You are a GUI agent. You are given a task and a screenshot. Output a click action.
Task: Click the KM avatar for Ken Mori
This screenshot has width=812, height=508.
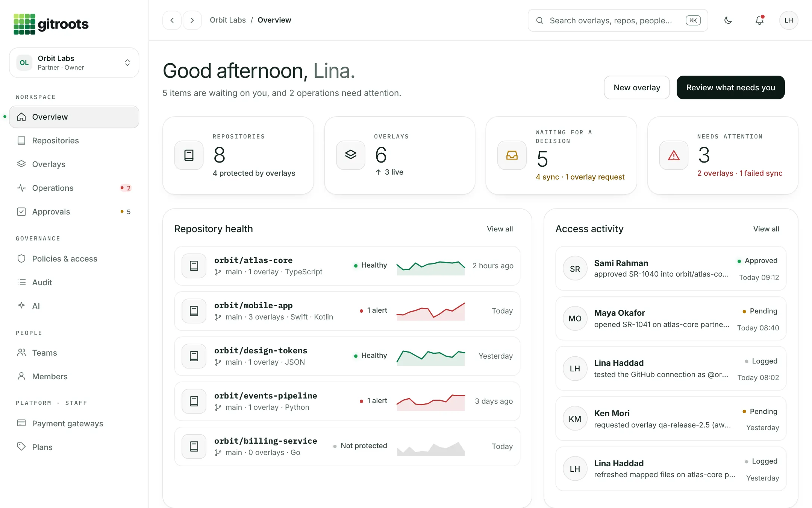click(x=575, y=419)
